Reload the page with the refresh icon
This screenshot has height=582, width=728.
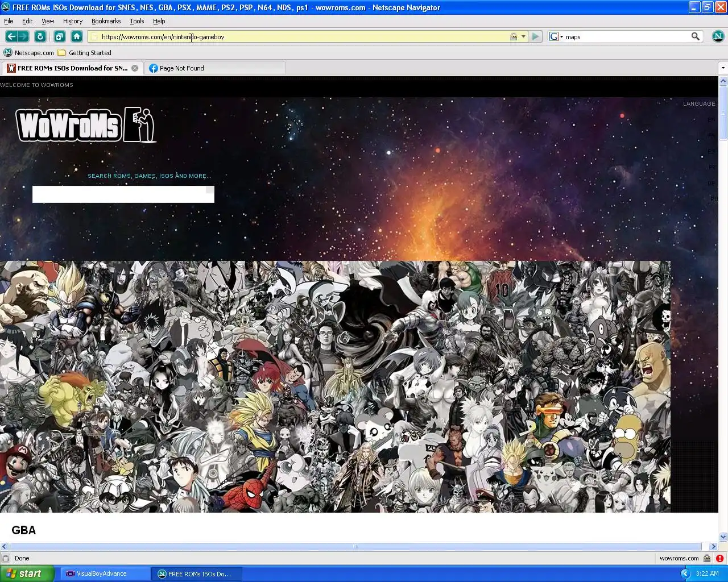point(40,36)
